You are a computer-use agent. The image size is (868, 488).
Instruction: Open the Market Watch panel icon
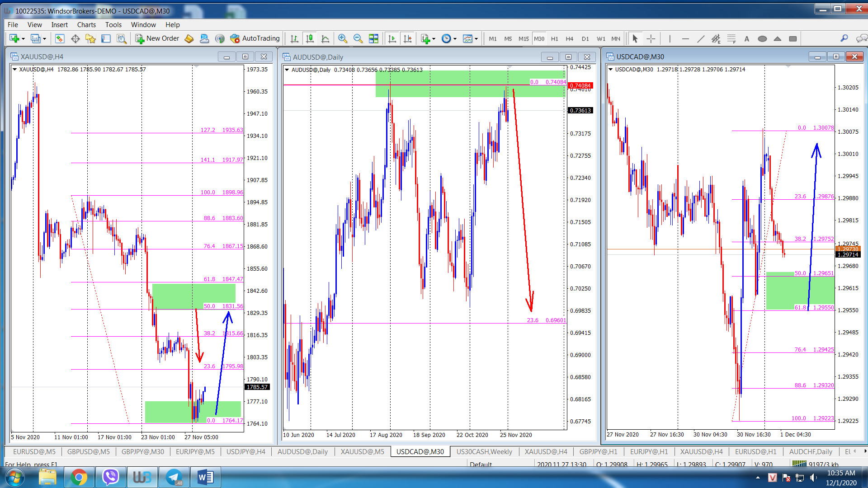tap(60, 39)
